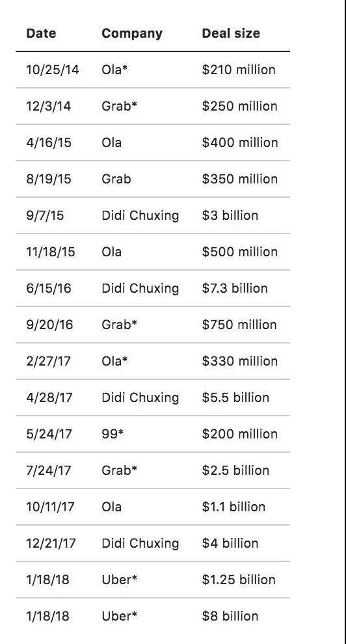Click the $2.5 billion deal size
This screenshot has width=346, height=644.
tap(235, 470)
